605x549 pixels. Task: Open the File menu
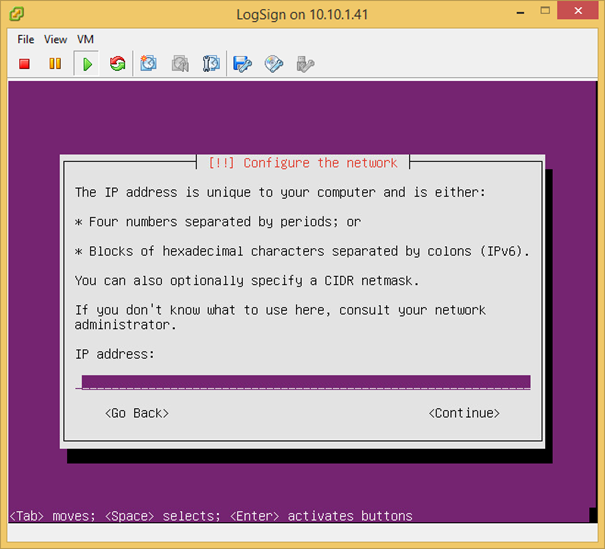26,39
